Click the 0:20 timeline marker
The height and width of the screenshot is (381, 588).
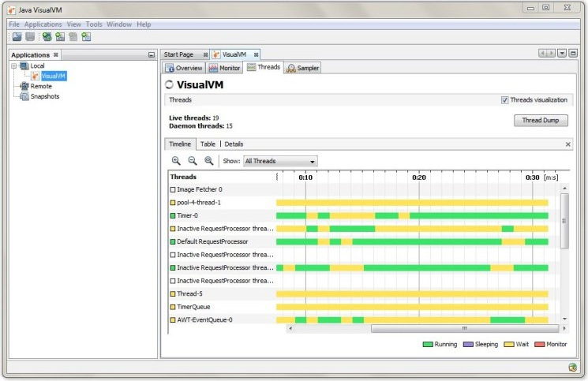point(419,177)
